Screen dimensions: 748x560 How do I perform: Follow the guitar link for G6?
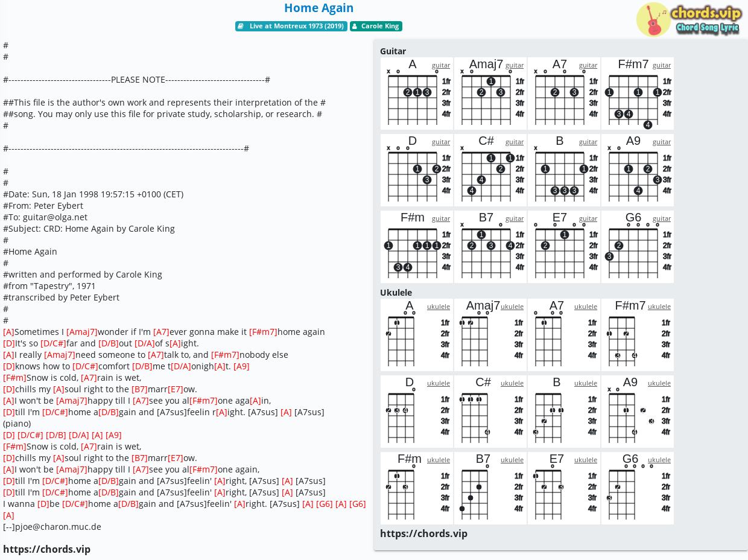coord(662,218)
